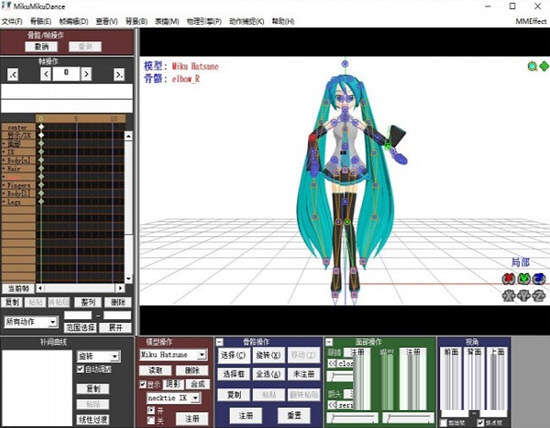Select the Hair row keyframe diamond at frame 0

(41, 168)
